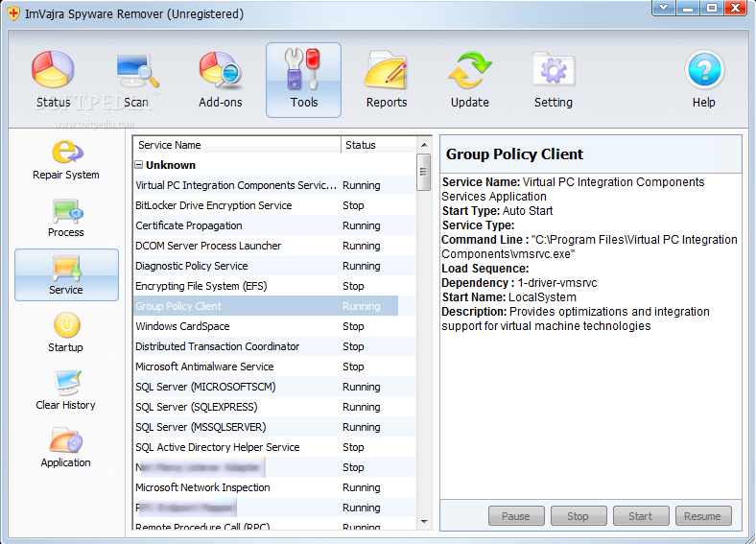Image resolution: width=756 pixels, height=544 pixels.
Task: Open the Status pie chart icon
Action: pyautogui.click(x=53, y=70)
